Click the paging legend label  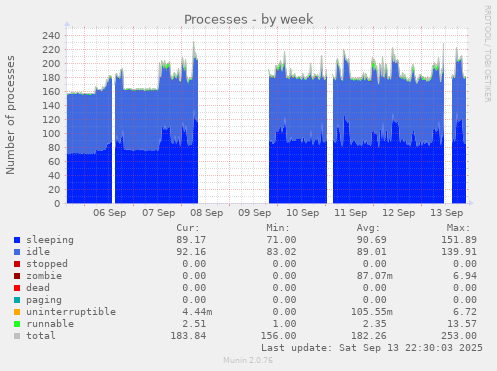click(x=44, y=300)
